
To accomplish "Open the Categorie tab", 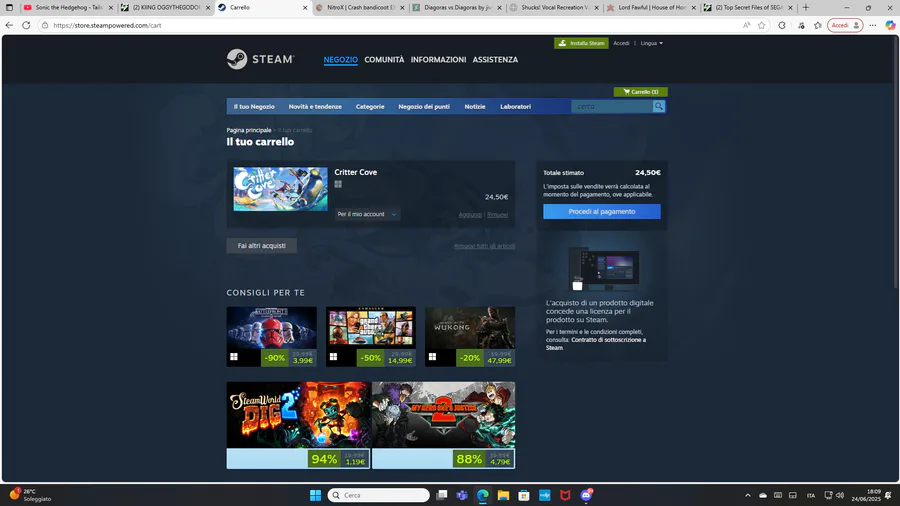I will coord(370,107).
